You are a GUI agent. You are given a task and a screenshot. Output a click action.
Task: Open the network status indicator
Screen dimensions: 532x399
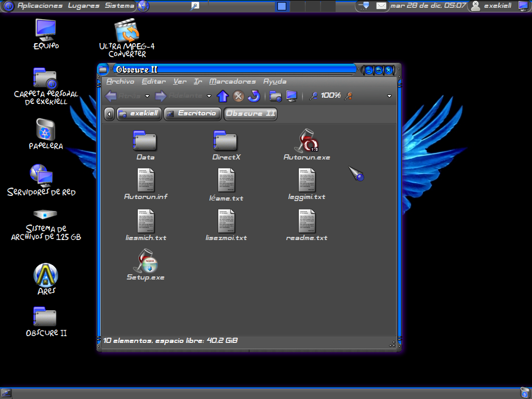(x=365, y=6)
